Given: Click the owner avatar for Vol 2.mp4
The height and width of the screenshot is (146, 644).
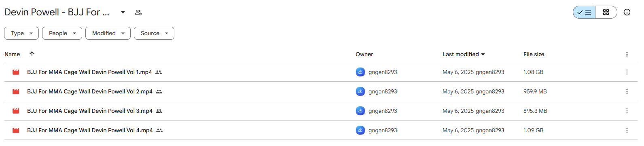Looking at the screenshot, I should (x=360, y=91).
